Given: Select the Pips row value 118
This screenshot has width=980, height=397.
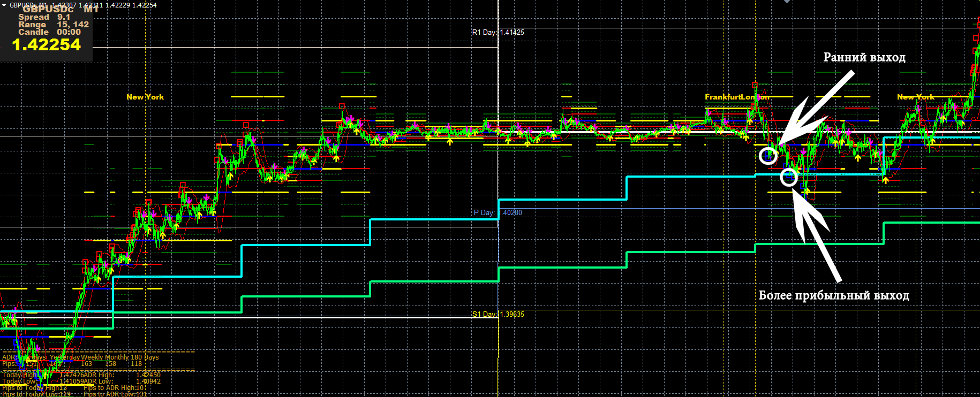Looking at the screenshot, I should (x=136, y=364).
